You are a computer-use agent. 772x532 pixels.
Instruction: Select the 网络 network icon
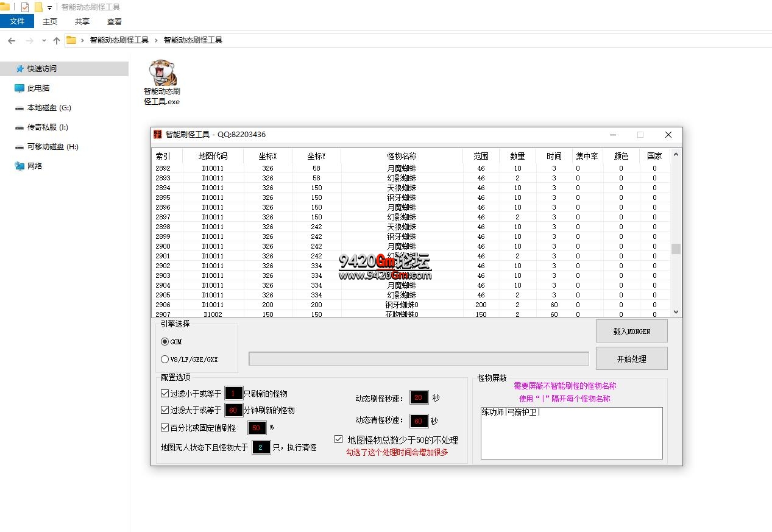point(19,166)
